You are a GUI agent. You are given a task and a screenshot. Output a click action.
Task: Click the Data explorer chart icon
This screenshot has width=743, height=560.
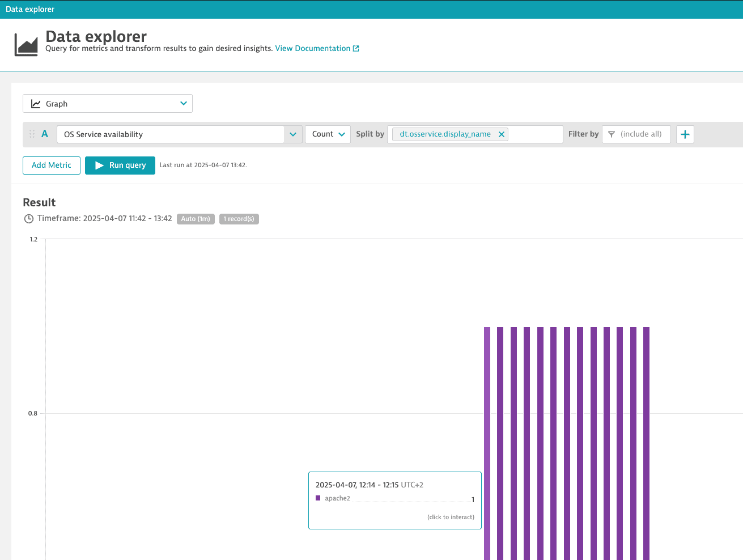click(x=26, y=41)
